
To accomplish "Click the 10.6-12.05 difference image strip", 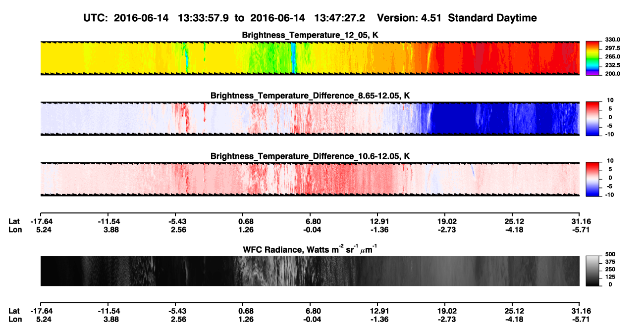I will 310,179.
